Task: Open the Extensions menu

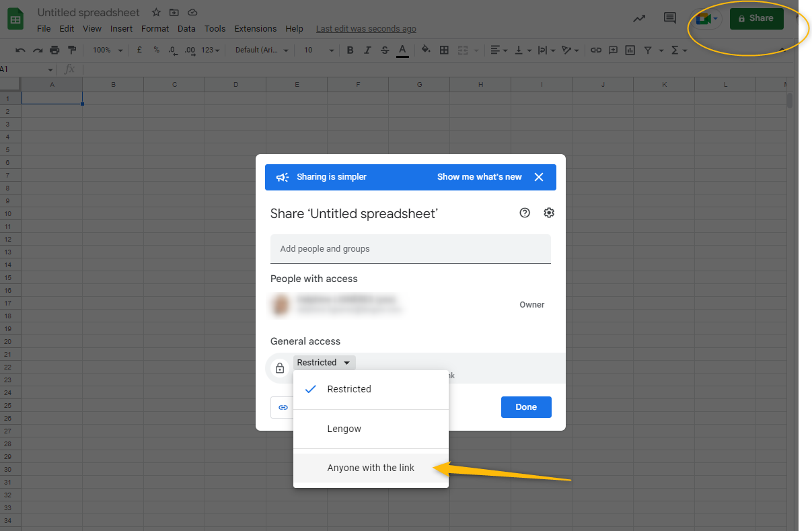Action: [x=255, y=28]
